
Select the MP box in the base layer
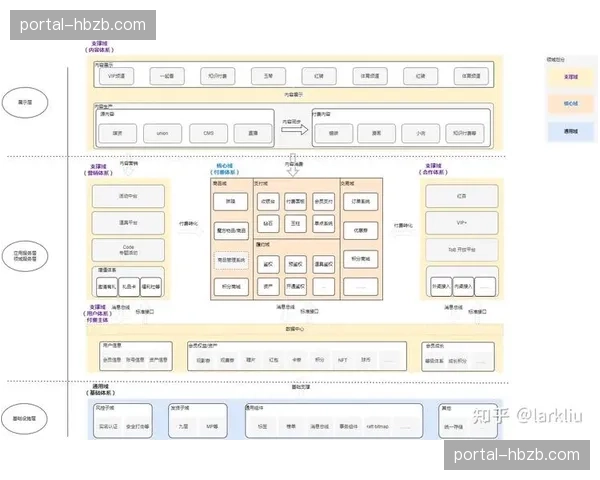coord(212,426)
